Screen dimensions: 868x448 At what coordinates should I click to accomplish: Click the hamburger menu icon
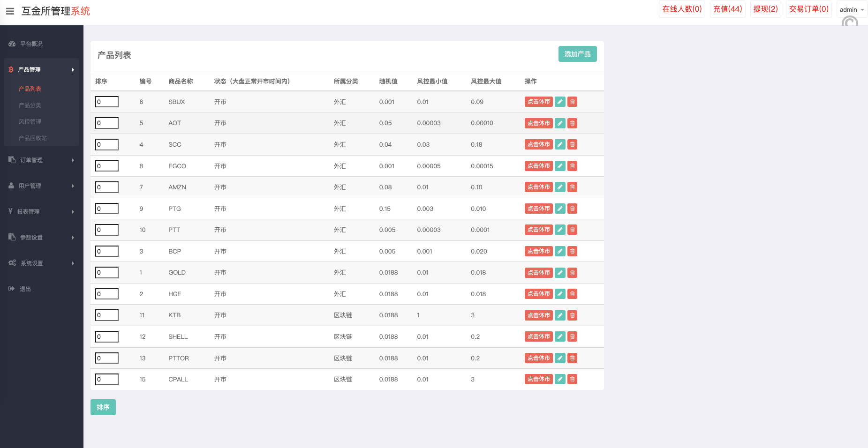(10, 11)
